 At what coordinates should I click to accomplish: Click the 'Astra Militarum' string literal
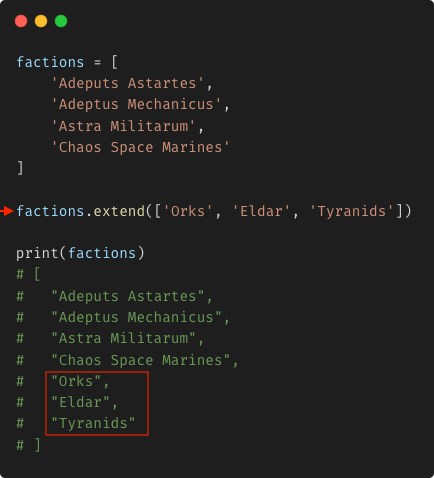[123, 126]
